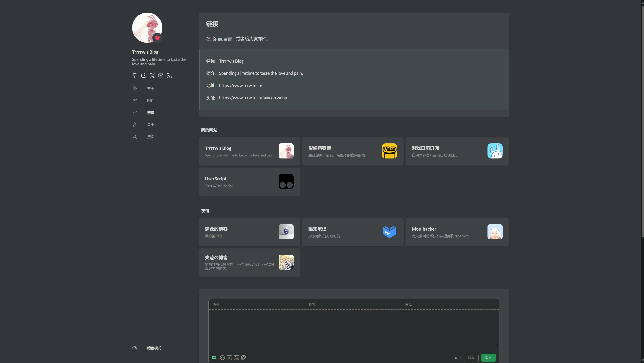Open the RSS feed icon

click(169, 75)
